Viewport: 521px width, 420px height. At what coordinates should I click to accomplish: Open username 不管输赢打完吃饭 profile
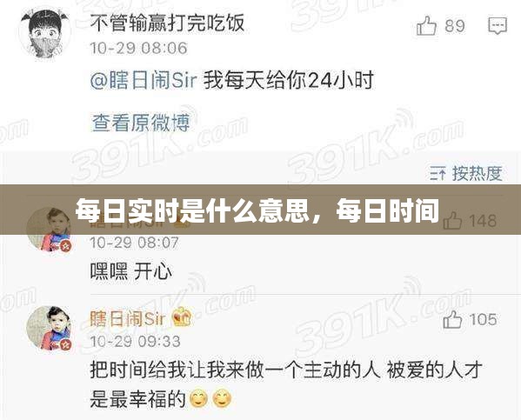(168, 23)
